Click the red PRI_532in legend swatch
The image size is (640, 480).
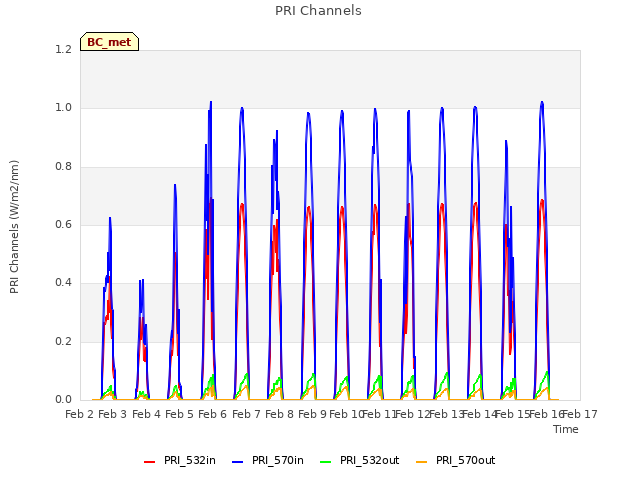point(149,462)
